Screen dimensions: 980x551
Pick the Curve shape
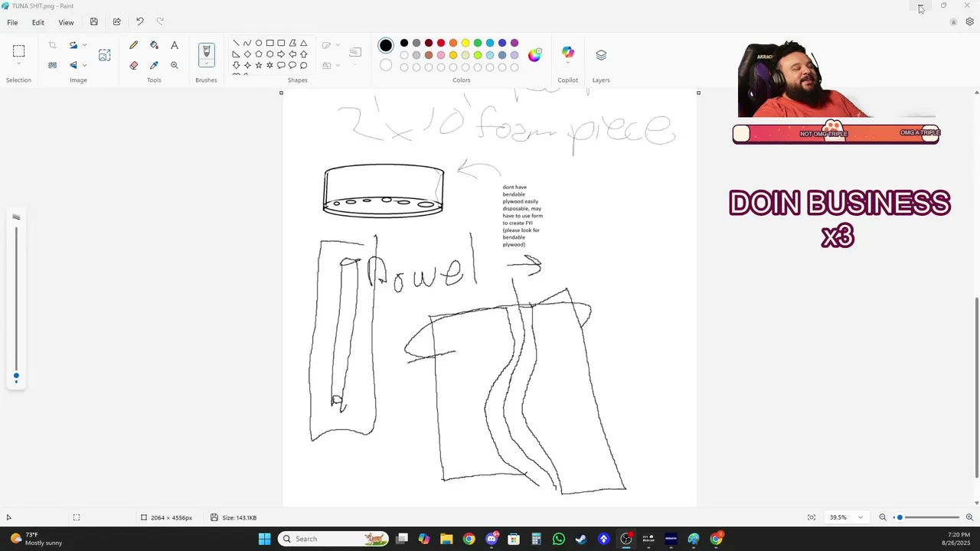click(x=247, y=43)
